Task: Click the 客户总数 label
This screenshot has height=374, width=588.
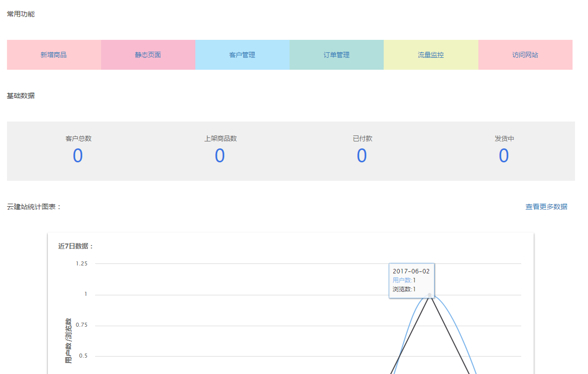Action: pyautogui.click(x=78, y=138)
